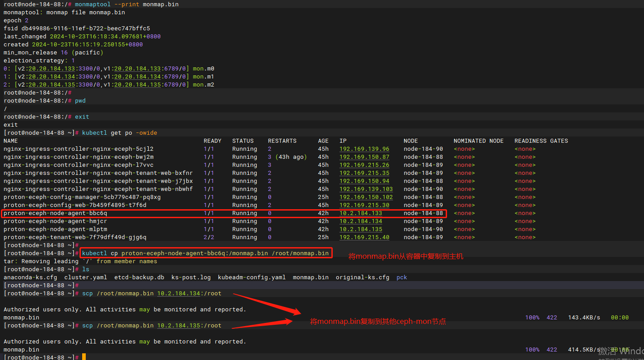Click anaconda-ks.cfg in ls output
644x360 pixels.
click(x=30, y=277)
